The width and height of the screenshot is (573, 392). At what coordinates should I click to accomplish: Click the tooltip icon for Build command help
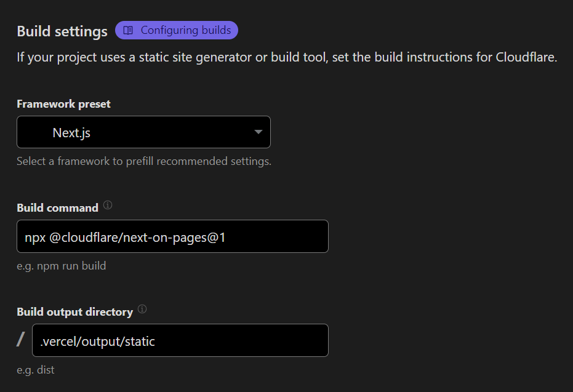108,206
